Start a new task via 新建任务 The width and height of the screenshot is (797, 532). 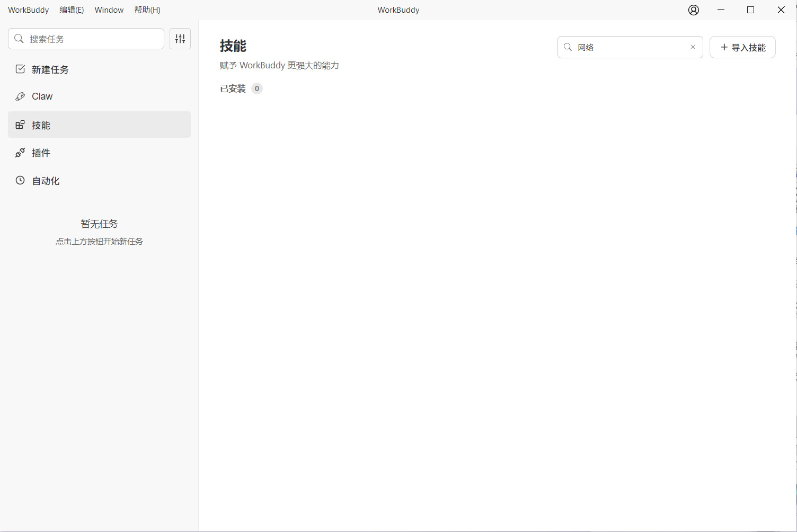click(x=50, y=69)
